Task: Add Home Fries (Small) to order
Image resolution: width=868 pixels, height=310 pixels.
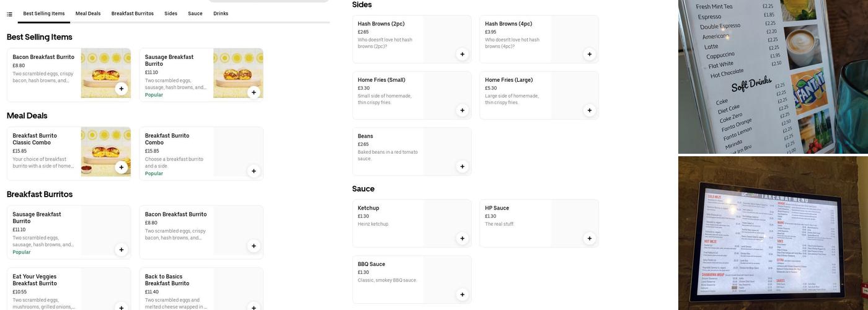Action: point(462,110)
